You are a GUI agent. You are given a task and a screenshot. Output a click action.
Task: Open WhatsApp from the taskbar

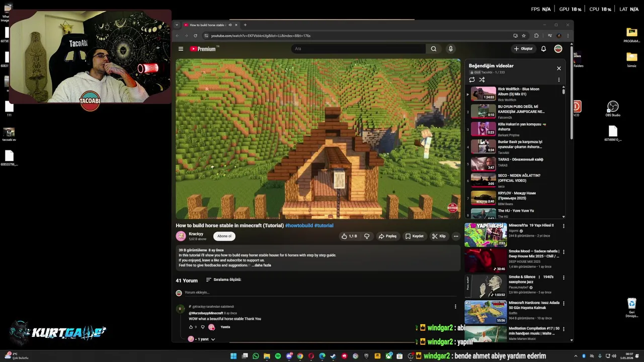click(x=256, y=356)
